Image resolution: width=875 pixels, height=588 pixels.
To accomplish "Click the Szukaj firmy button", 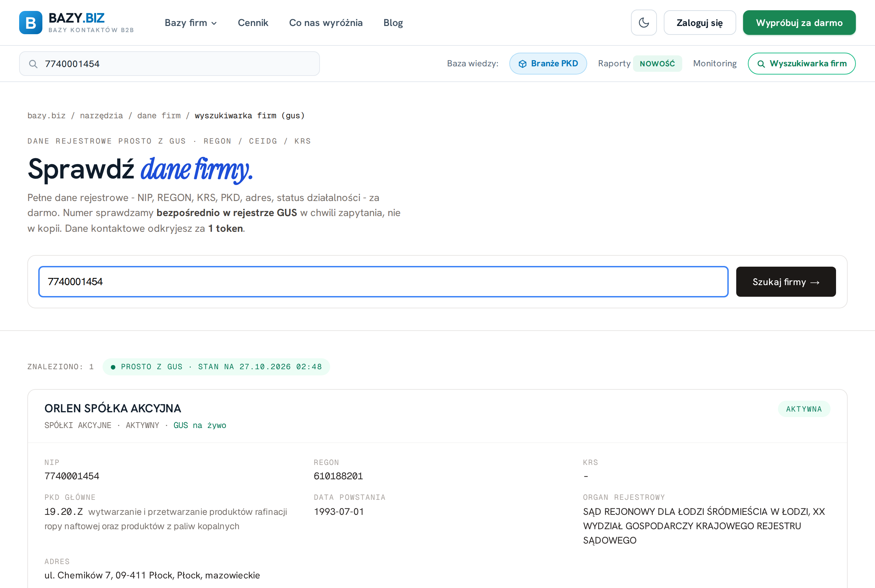I will click(x=786, y=282).
